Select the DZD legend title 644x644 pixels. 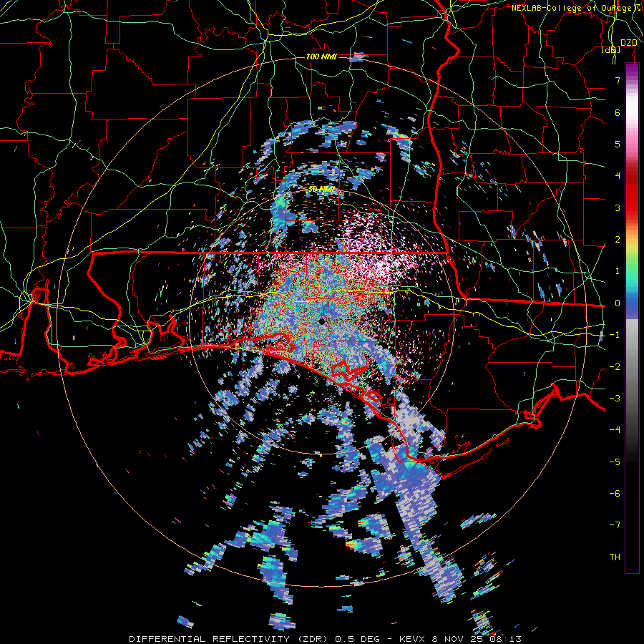click(628, 43)
